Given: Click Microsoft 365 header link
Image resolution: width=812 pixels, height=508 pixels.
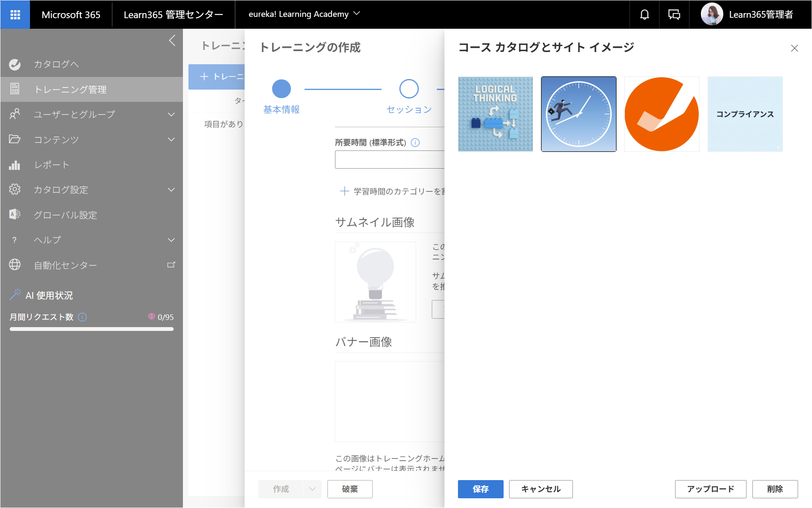Looking at the screenshot, I should pyautogui.click(x=71, y=15).
